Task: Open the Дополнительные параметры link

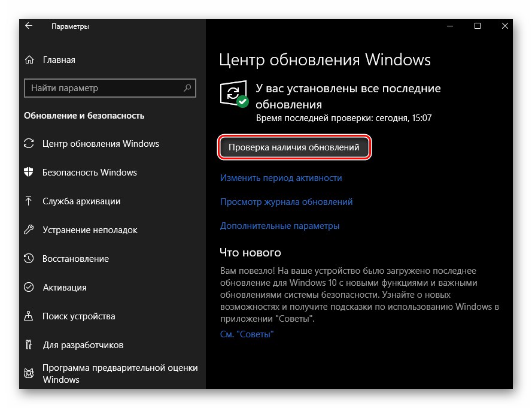Action: click(x=279, y=226)
